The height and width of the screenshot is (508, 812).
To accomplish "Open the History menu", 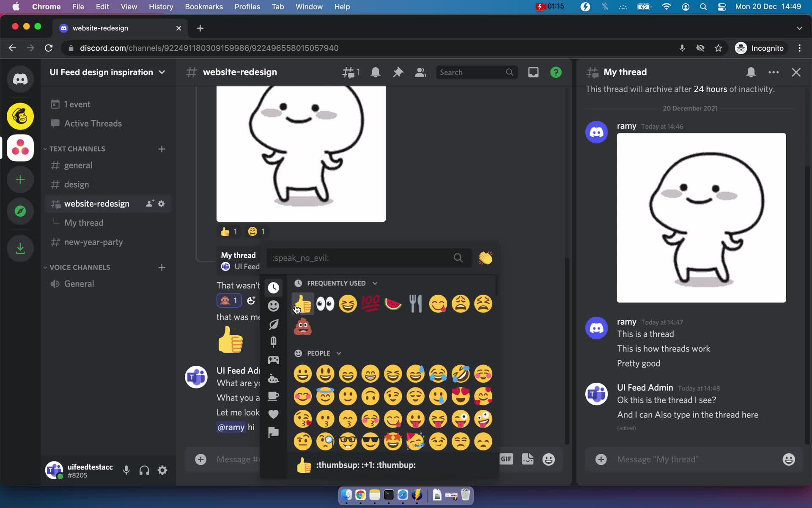I will 161,7.
